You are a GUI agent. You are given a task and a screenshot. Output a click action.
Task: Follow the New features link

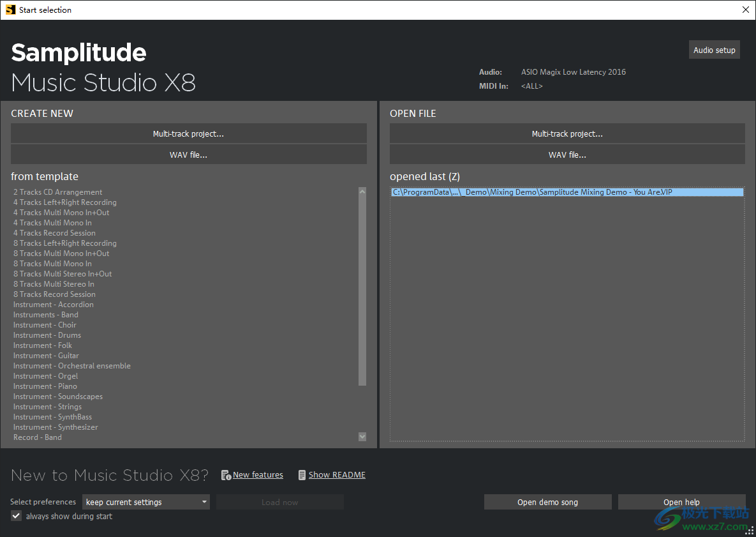(x=258, y=474)
